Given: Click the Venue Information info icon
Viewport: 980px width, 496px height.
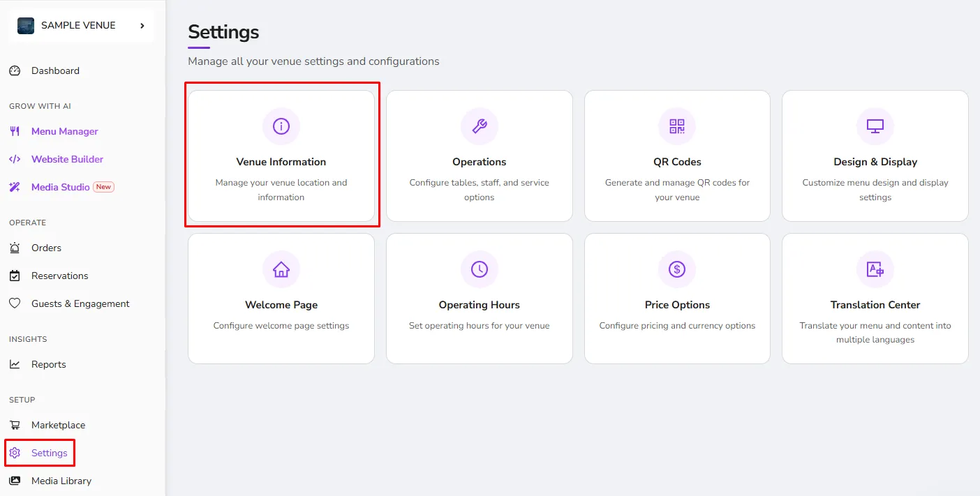Looking at the screenshot, I should point(281,126).
